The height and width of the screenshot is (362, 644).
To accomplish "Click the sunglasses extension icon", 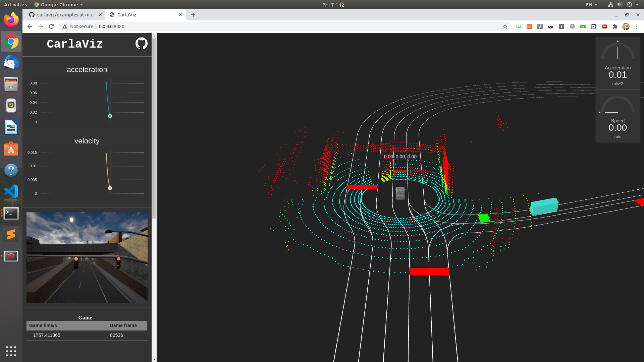I will [x=551, y=26].
